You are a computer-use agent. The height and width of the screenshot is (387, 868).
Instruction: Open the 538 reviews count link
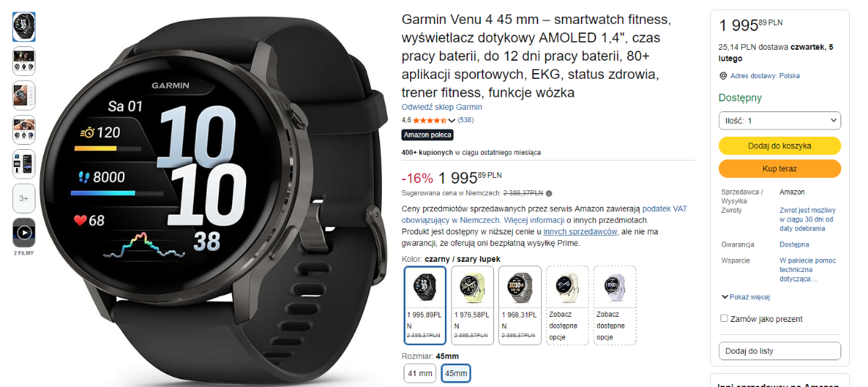point(466,120)
